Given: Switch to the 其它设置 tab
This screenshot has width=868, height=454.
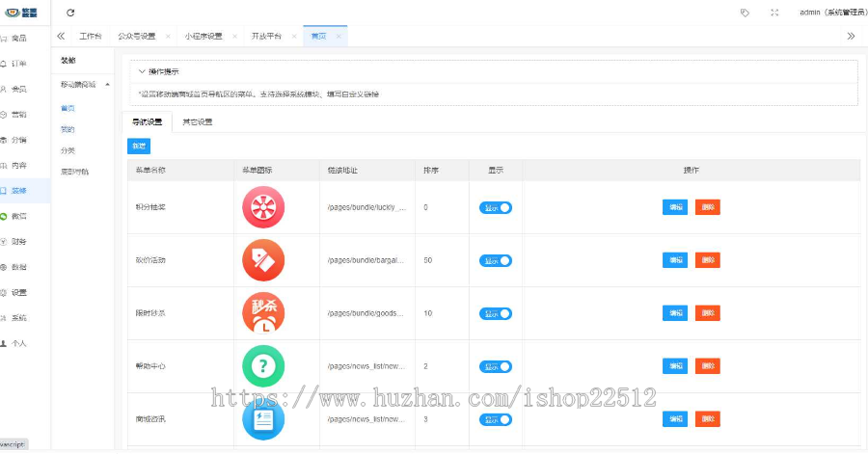Looking at the screenshot, I should (x=197, y=122).
